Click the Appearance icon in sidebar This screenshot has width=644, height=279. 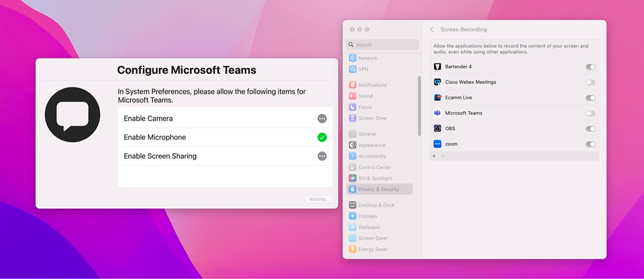(x=352, y=145)
